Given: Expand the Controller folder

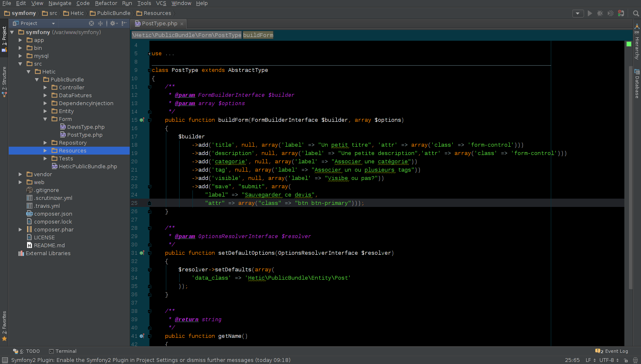Looking at the screenshot, I should click(45, 88).
